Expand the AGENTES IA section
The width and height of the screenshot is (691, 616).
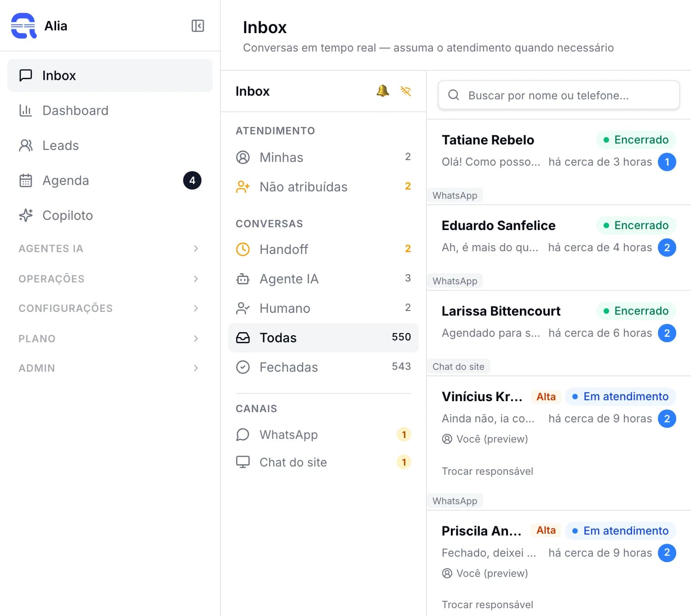(109, 248)
